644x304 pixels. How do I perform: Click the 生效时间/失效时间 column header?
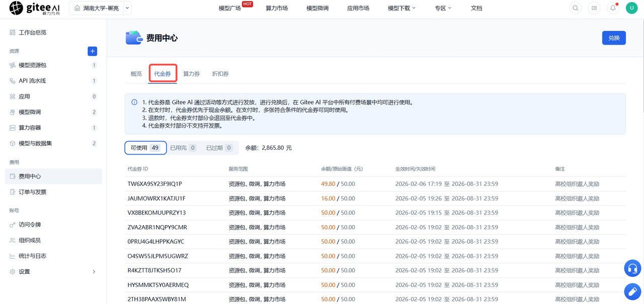415,169
